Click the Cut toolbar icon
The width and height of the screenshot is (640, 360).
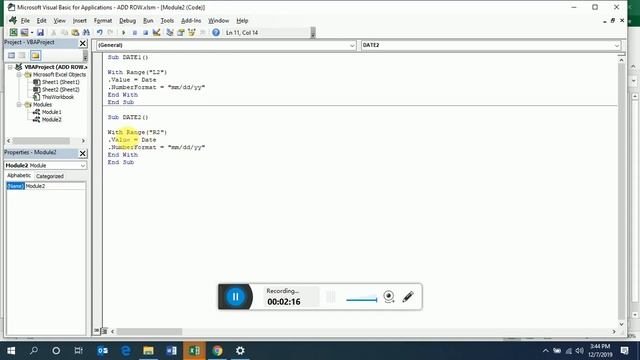pyautogui.click(x=53, y=32)
